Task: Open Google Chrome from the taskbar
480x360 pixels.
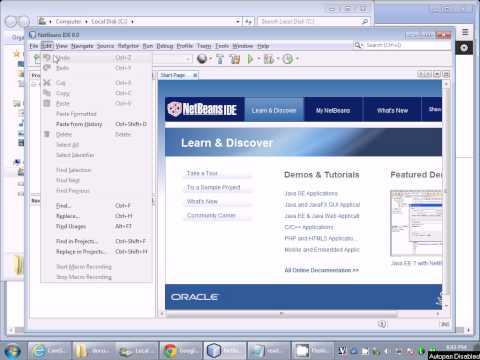Action: 181,351
